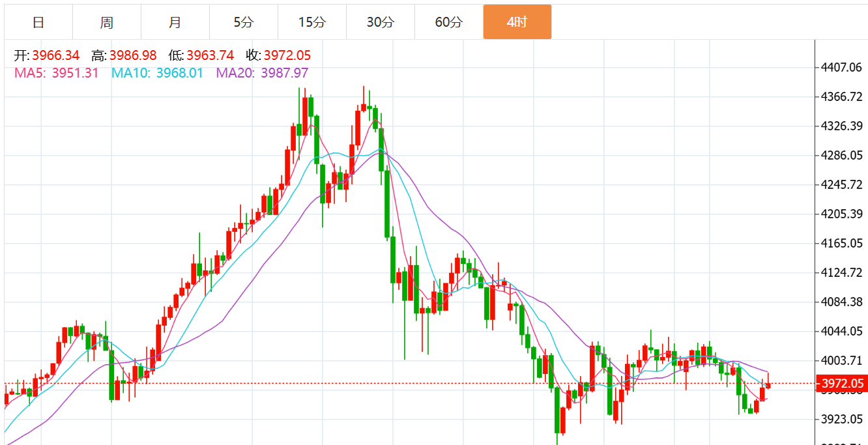Switch chart to 5分 interval
Image resolution: width=868 pixels, height=445 pixels.
click(x=244, y=22)
